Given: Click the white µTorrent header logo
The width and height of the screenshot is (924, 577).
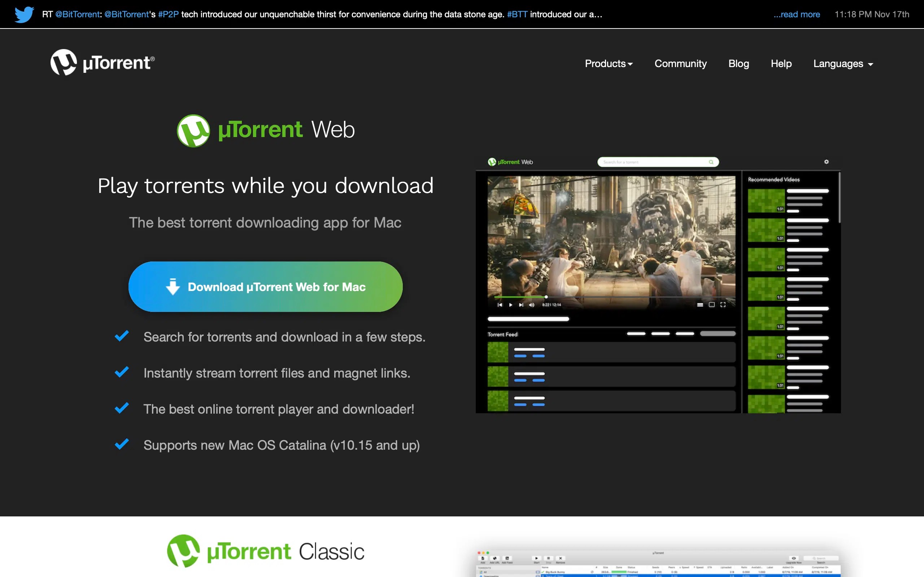Looking at the screenshot, I should (x=103, y=62).
